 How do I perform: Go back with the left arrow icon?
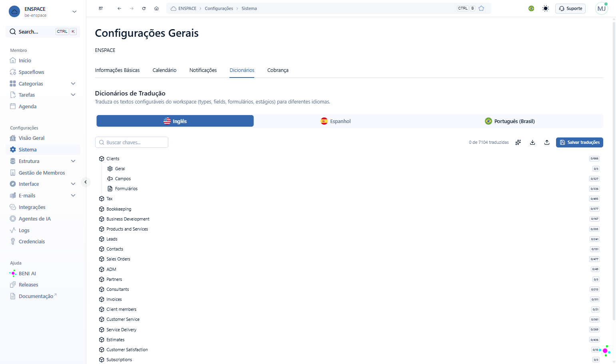tap(119, 8)
